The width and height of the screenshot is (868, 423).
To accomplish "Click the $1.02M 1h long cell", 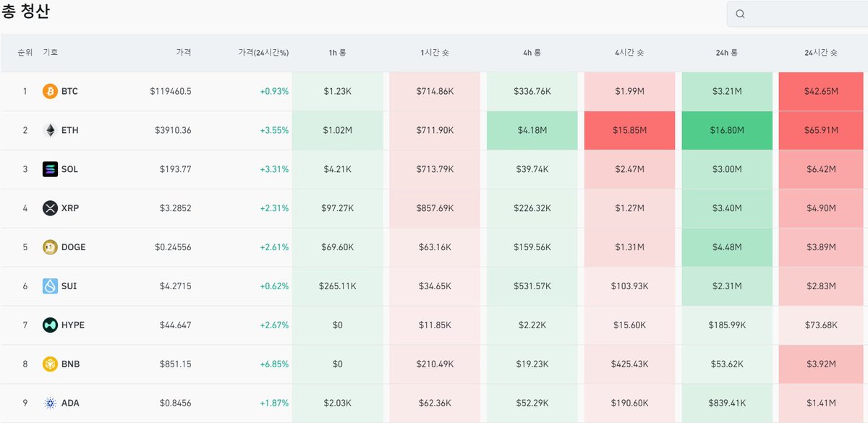I will (x=338, y=131).
